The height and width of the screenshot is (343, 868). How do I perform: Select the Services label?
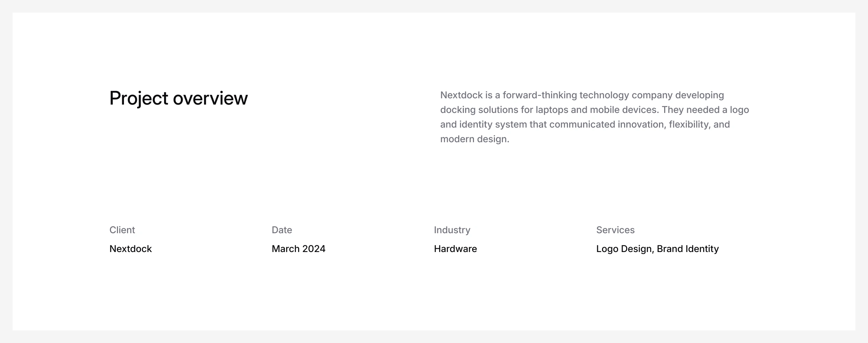click(x=615, y=230)
